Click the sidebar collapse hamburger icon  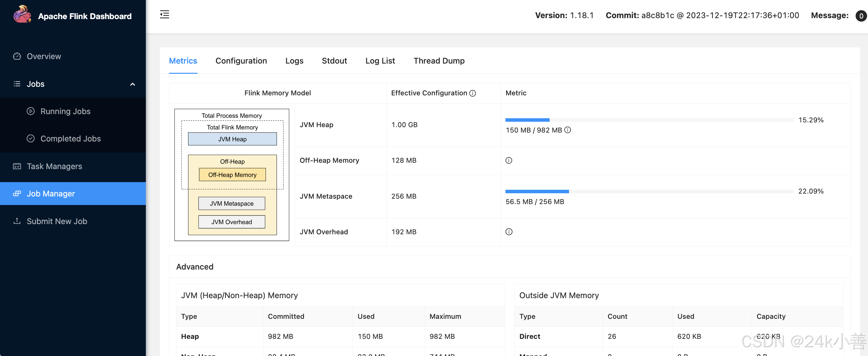coord(165,15)
